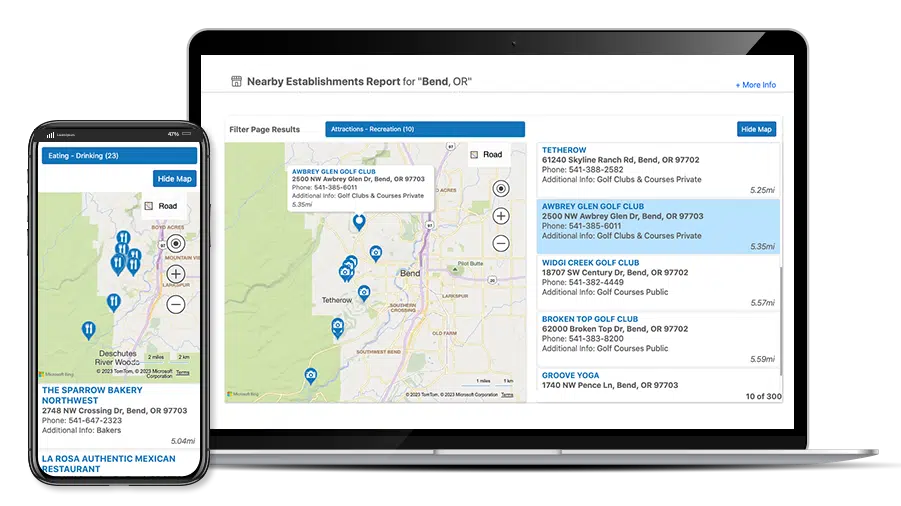The height and width of the screenshot is (506, 901).
Task: Click AWBREY GLEN GOLF CLUB title in map popup
Action: (x=333, y=171)
